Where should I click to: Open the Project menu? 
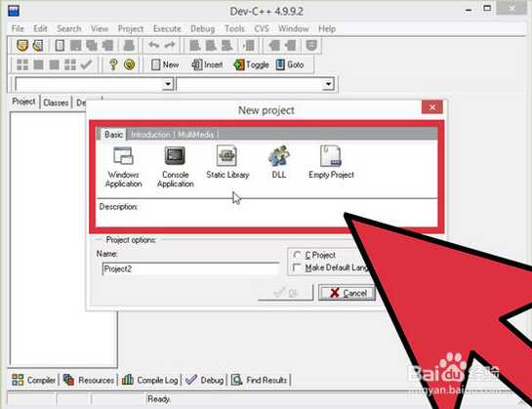(x=131, y=28)
